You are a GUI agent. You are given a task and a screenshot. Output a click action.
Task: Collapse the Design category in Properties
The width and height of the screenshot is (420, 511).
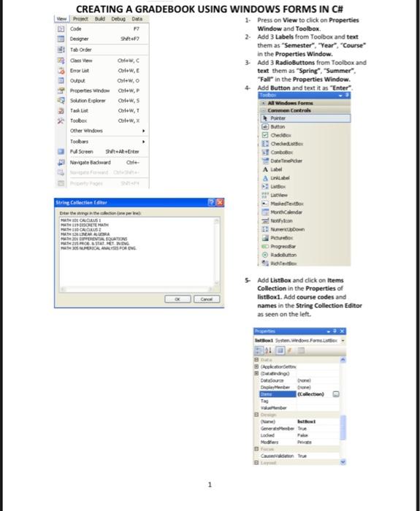(256, 415)
